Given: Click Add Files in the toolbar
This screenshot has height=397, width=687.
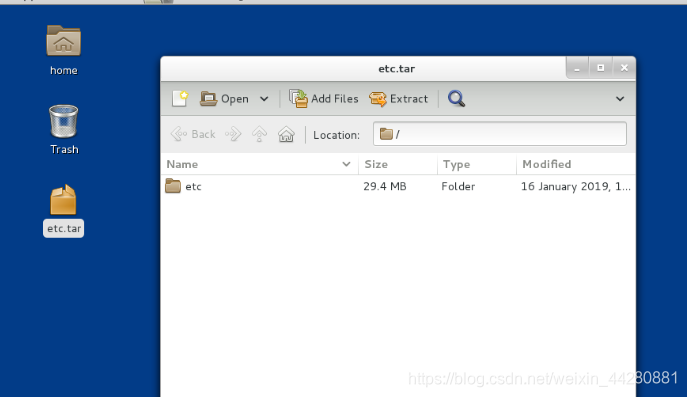Looking at the screenshot, I should [324, 99].
